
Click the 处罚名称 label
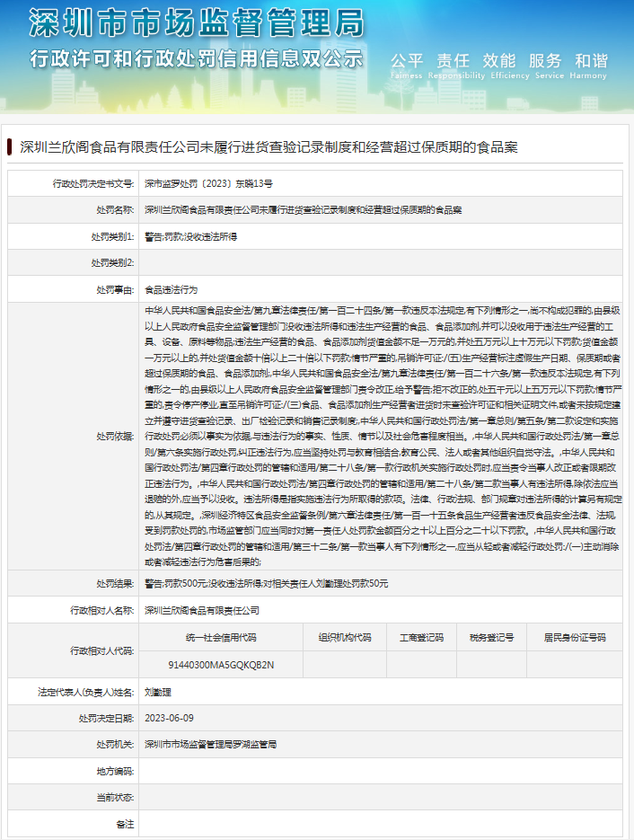[115, 210]
